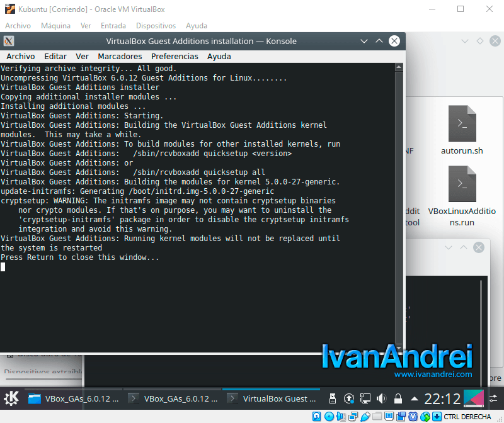Screen dimensions: 504x423
Task: Close the Konsole installation window
Action: tap(394, 41)
